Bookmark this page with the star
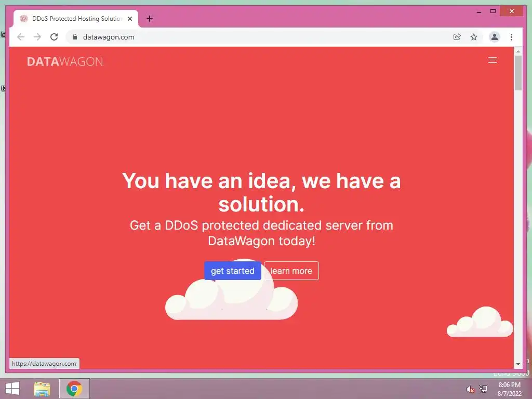Image resolution: width=532 pixels, height=399 pixels. pyautogui.click(x=474, y=37)
